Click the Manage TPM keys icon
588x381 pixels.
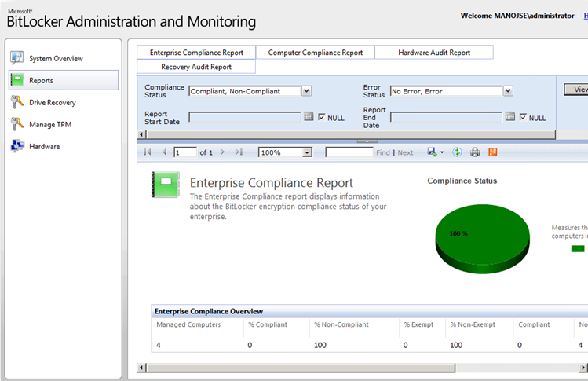coord(17,124)
